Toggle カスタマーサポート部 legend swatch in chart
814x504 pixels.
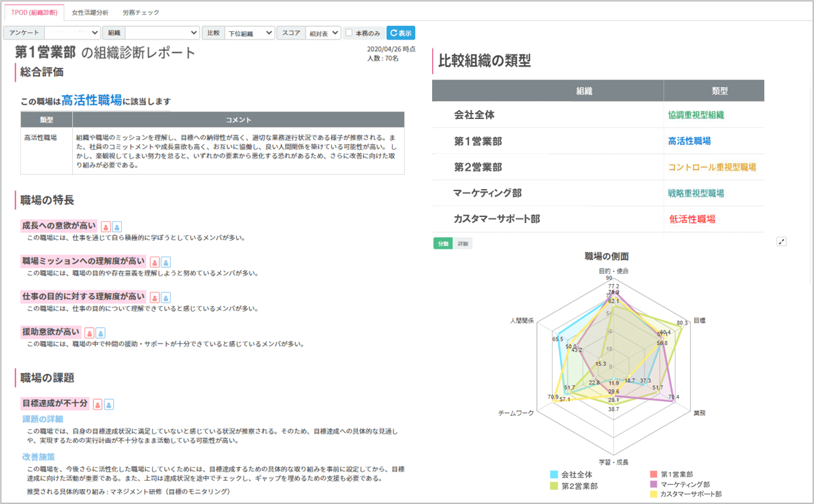tap(653, 494)
